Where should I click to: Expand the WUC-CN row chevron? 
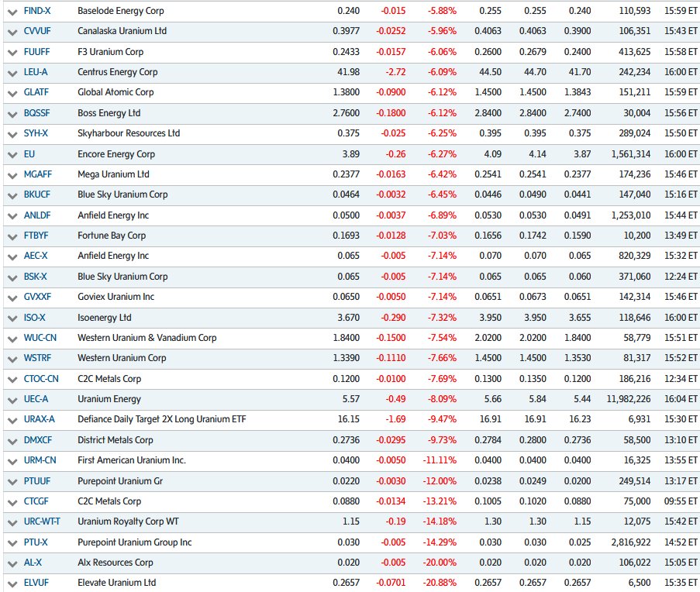[12, 339]
